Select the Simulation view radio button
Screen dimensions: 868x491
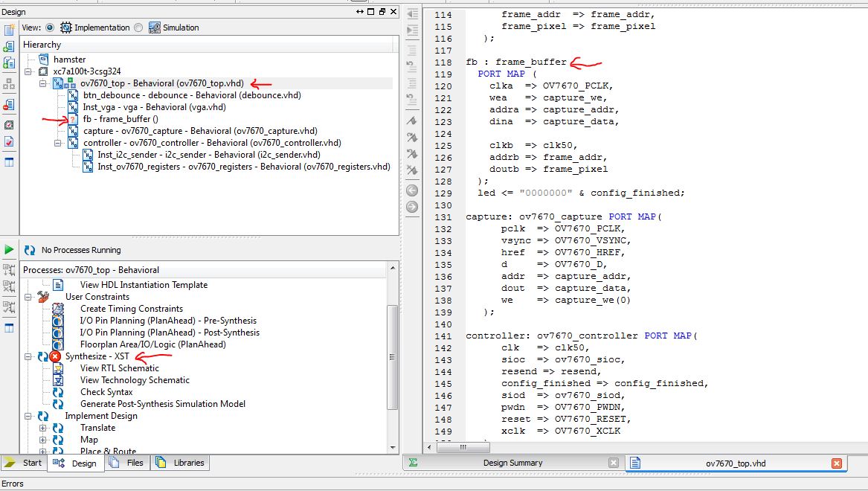click(138, 28)
